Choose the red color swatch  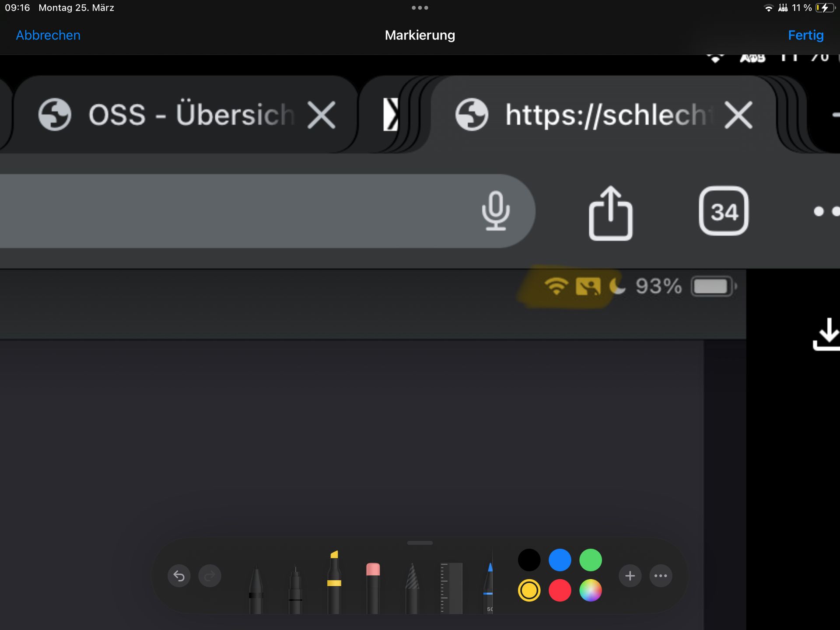click(x=560, y=591)
